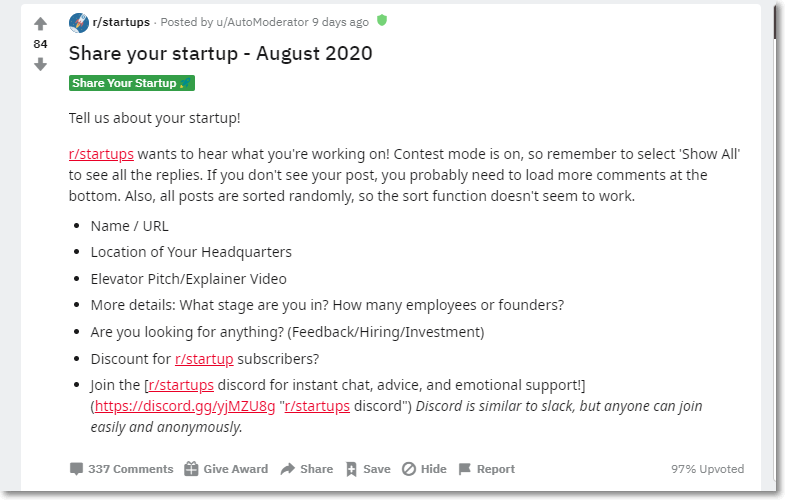Open the r/startup link in Discount bullet
785x500 pixels.
tap(204, 359)
